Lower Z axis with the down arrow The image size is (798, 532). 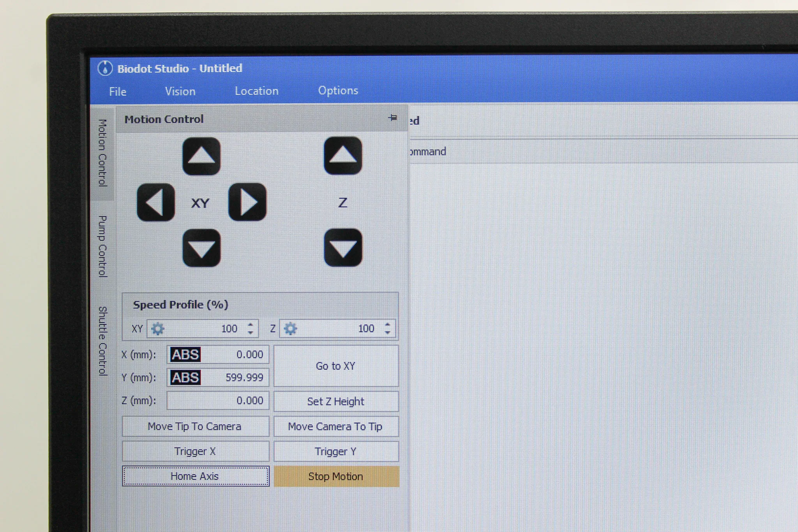[x=343, y=247]
